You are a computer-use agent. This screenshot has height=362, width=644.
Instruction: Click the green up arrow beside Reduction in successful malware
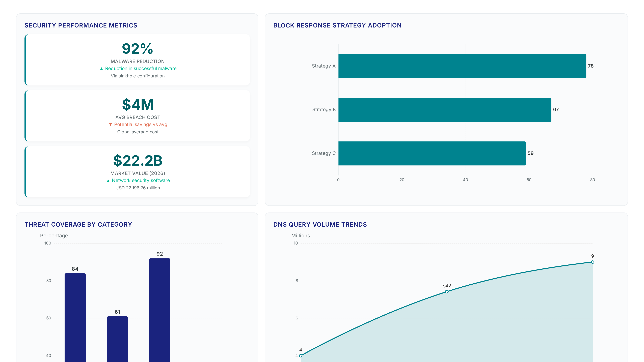pos(101,69)
